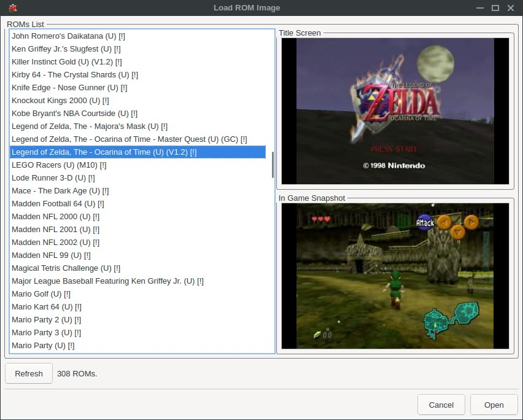Pick Killer Instinct Gold (U) (V1.2)
523x420 pixels.
point(67,62)
